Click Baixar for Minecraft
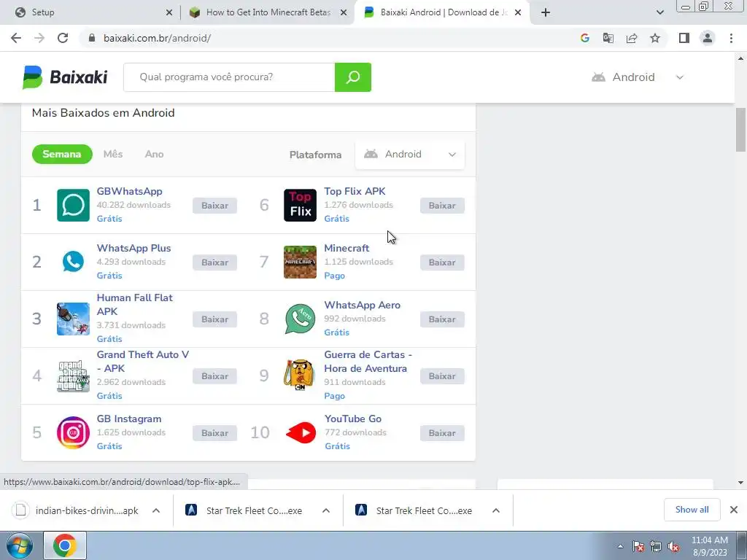This screenshot has width=747, height=560. pos(442,262)
